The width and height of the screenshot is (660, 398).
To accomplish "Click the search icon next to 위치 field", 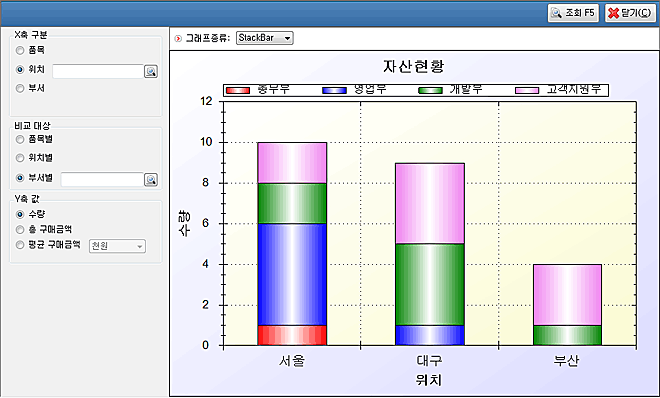I will tap(151, 71).
